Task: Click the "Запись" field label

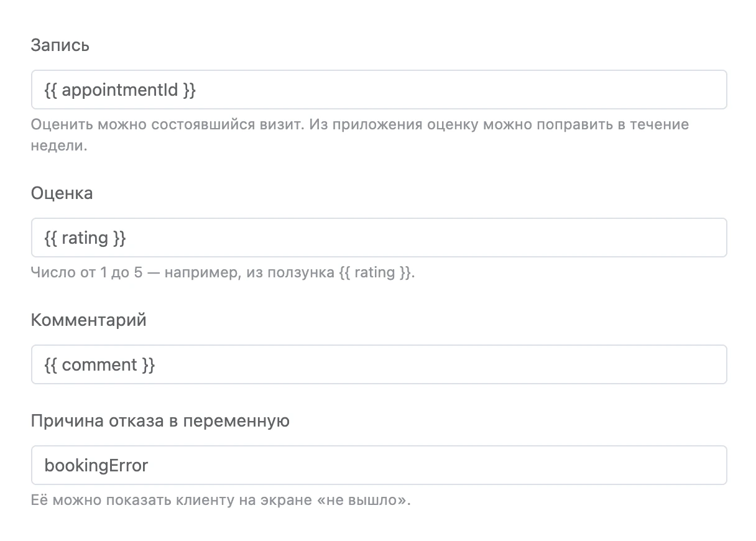Action: point(60,45)
